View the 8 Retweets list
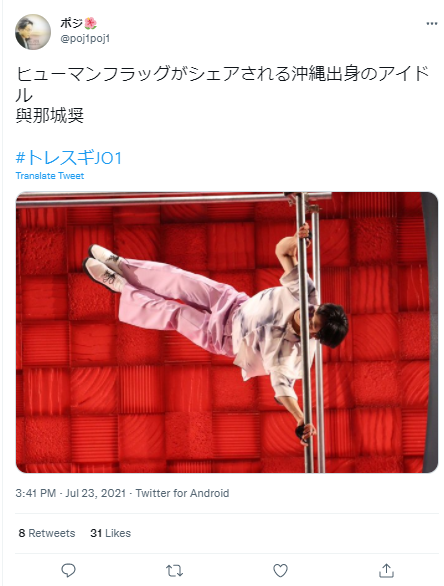 [x=47, y=533]
